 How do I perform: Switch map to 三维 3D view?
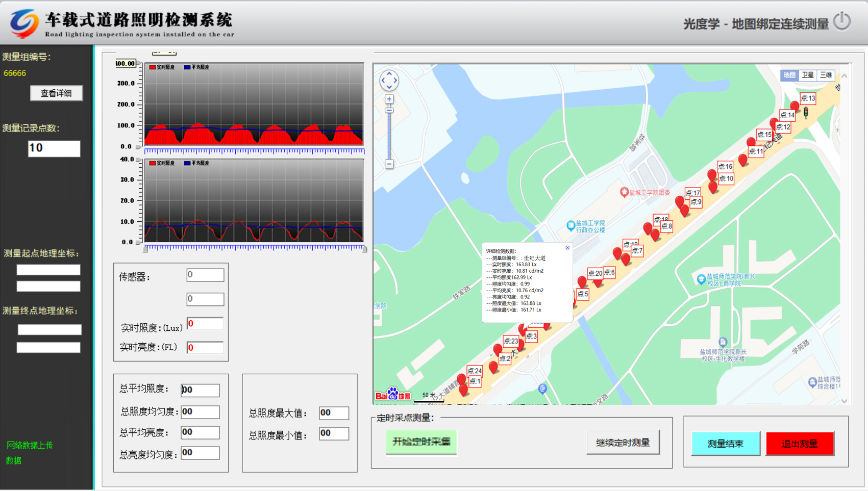tap(825, 75)
